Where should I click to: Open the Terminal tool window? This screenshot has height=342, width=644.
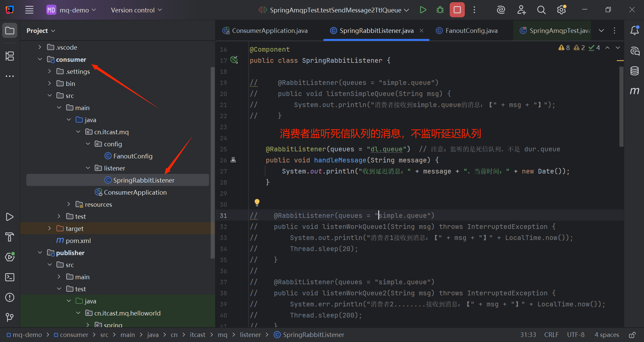(10, 277)
